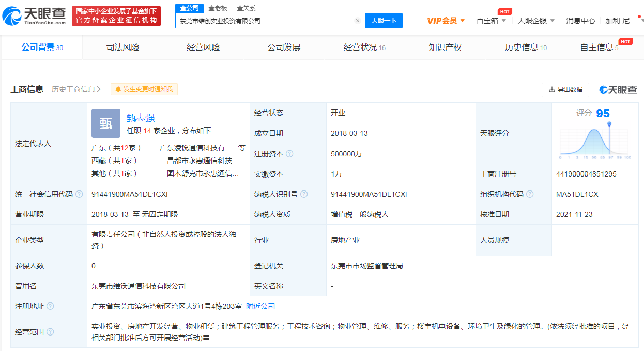Click help icon beside 统一社会信用代码

[x=79, y=195]
